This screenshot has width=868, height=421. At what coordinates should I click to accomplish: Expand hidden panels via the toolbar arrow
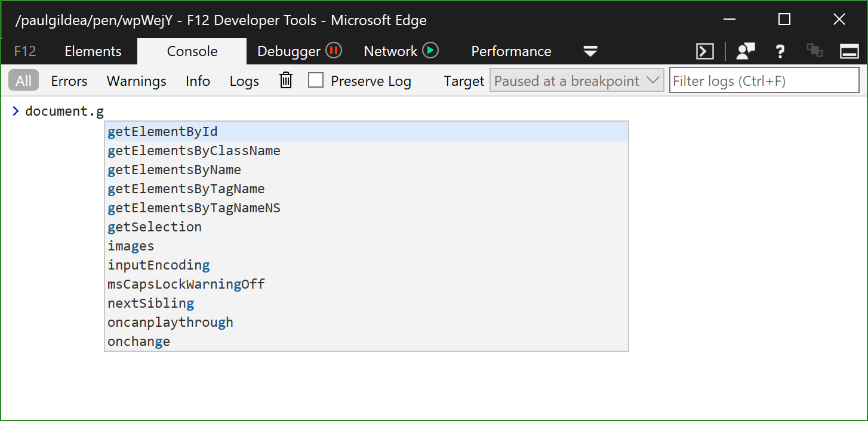[x=590, y=52]
